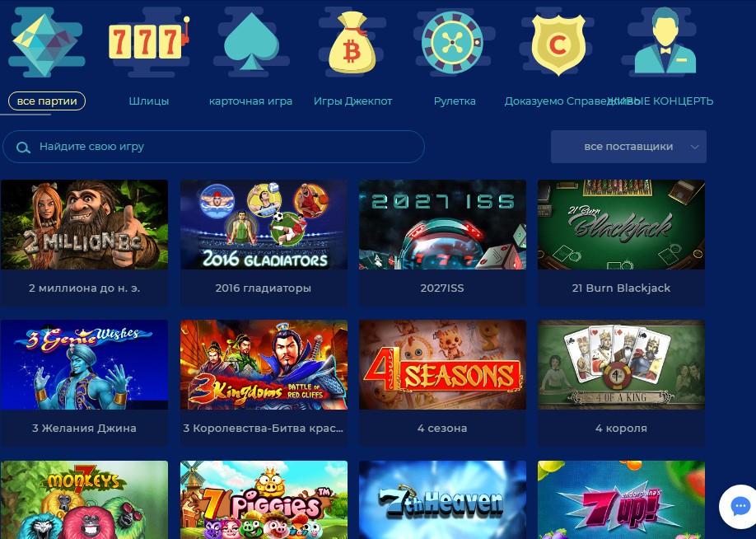The image size is (756, 539).
Task: Open the 7 Piggies game thumbnail
Action: click(x=264, y=500)
